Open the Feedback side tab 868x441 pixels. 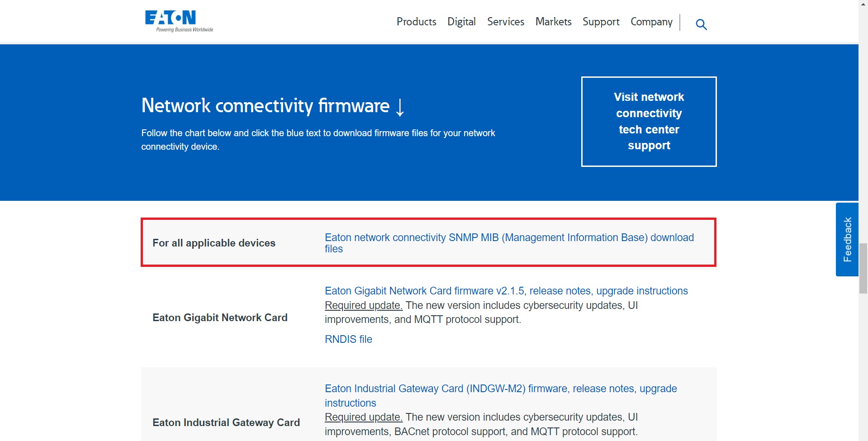coord(847,239)
